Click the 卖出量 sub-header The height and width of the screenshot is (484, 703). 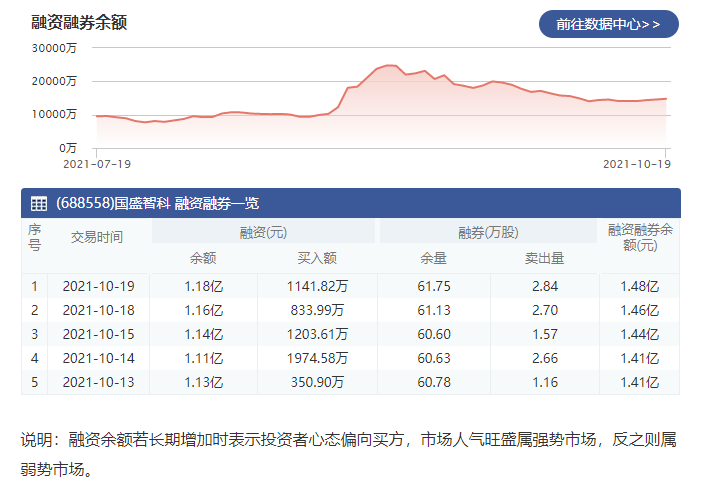pos(545,258)
